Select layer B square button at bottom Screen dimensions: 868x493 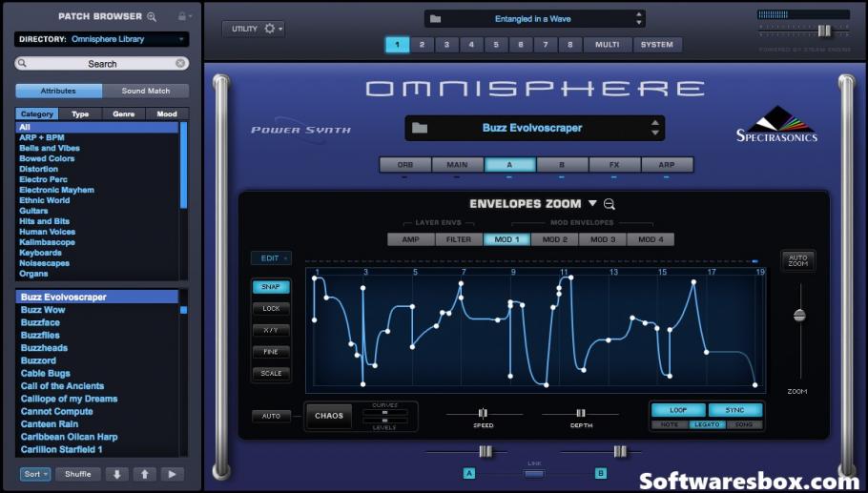click(x=601, y=473)
